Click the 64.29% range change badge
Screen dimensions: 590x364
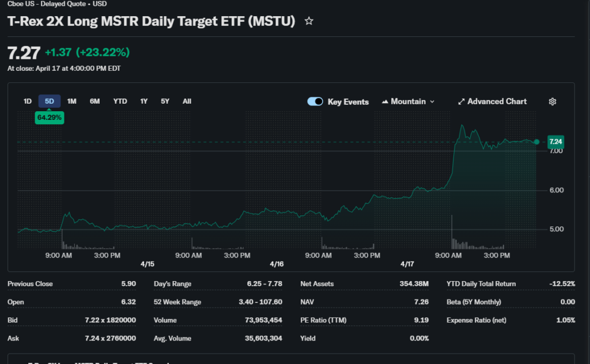click(50, 117)
